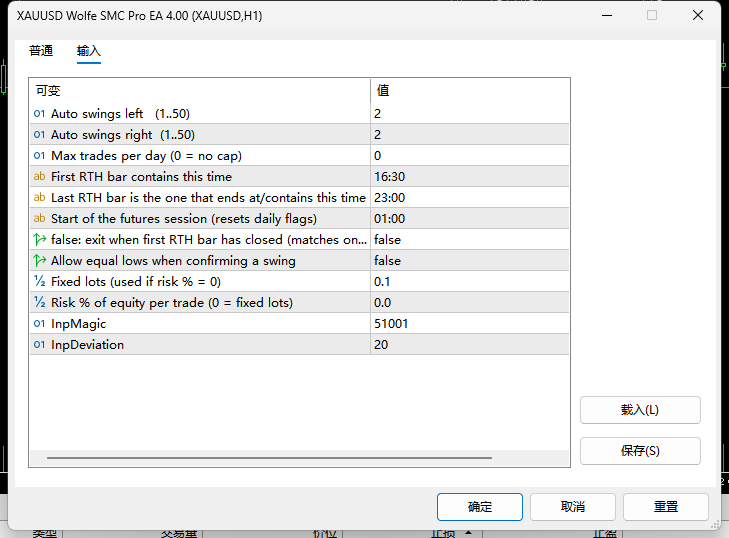The width and height of the screenshot is (729, 538).
Task: Select the InpDeviation parameter name
Action: coord(87,344)
